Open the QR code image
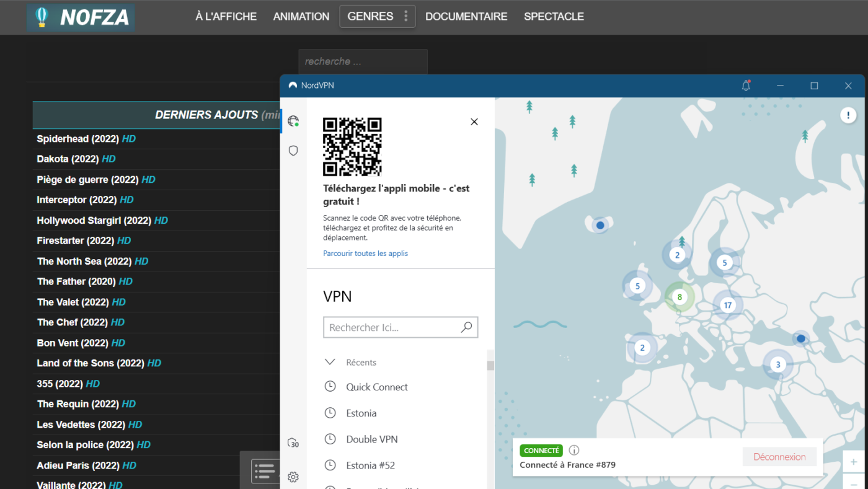 352,147
